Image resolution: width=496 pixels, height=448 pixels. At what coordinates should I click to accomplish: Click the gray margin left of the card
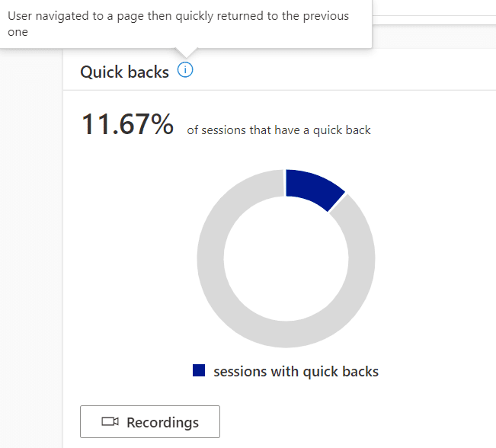(x=30, y=229)
